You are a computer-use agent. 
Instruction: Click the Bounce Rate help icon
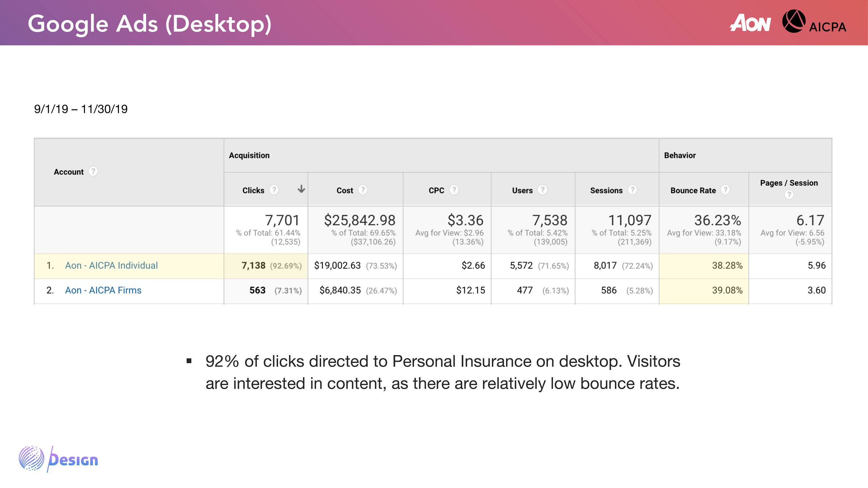(725, 190)
